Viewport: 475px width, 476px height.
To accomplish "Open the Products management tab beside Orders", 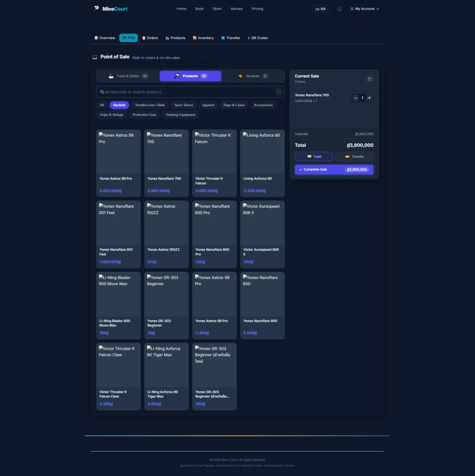I will pyautogui.click(x=176, y=38).
